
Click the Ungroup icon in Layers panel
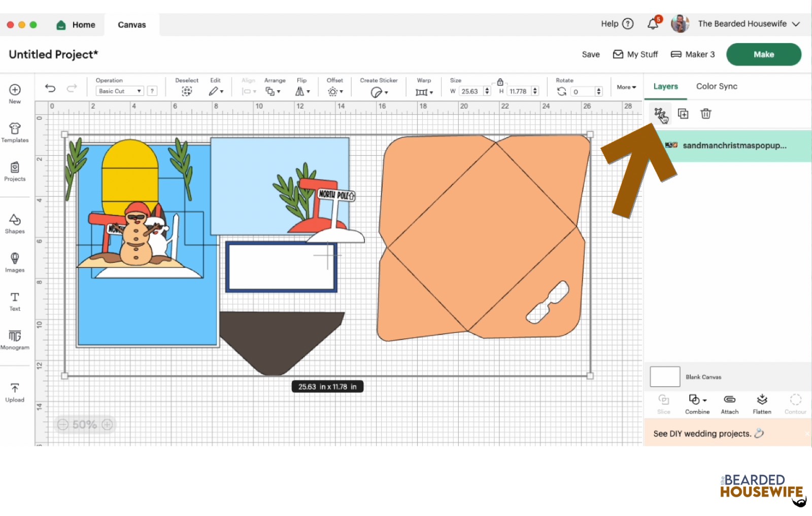(660, 114)
